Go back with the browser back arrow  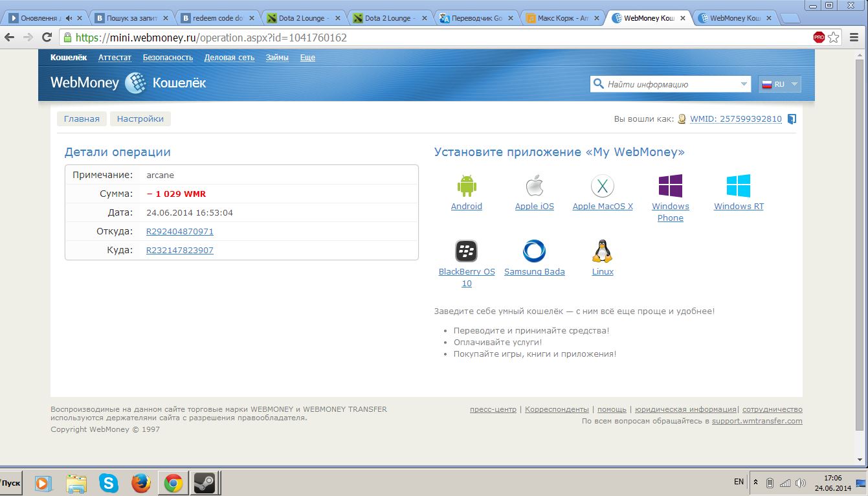point(10,38)
